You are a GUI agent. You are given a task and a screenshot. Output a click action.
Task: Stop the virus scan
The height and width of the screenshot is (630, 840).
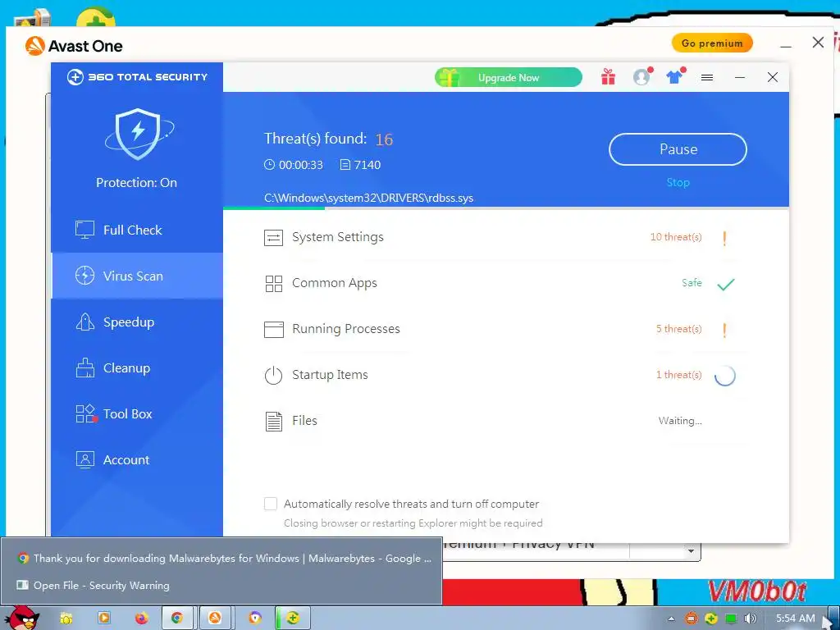(678, 183)
